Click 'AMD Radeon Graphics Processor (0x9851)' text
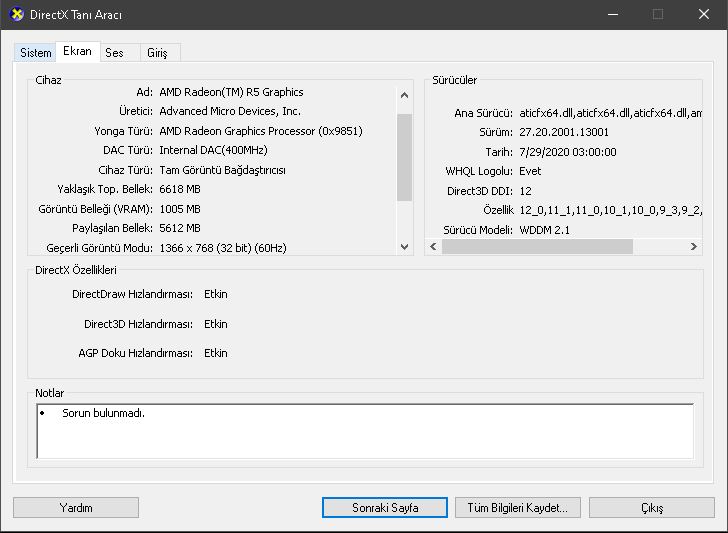Screen dimensions: 728x533 pyautogui.click(x=261, y=131)
